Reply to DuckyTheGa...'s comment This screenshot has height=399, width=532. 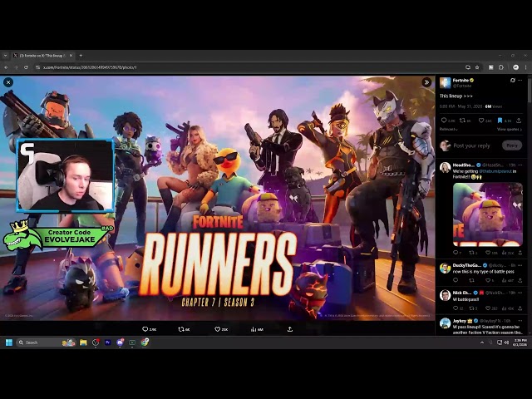pyautogui.click(x=456, y=280)
